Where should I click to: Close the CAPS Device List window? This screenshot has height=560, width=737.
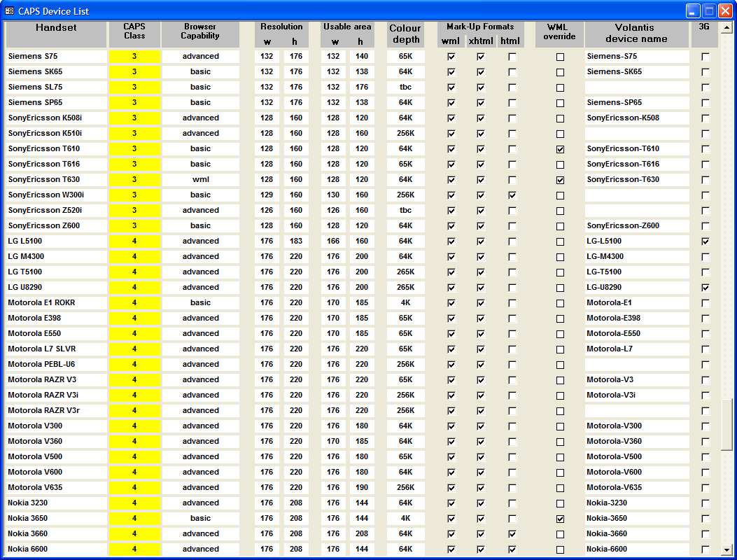pos(725,11)
